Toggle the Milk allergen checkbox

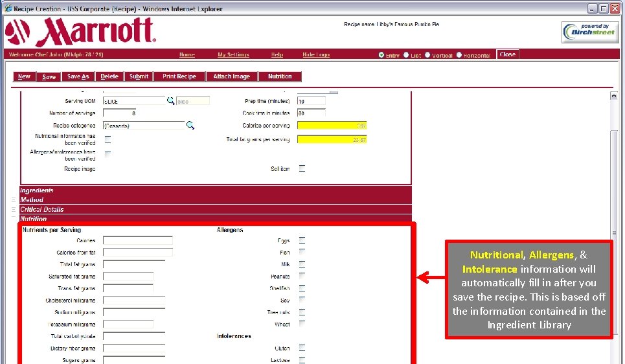[x=302, y=264]
